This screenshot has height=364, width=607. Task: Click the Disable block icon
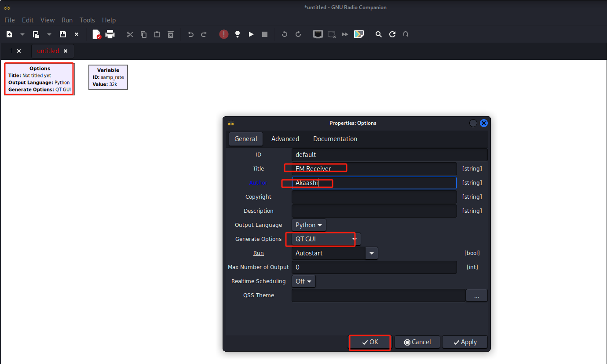click(332, 34)
